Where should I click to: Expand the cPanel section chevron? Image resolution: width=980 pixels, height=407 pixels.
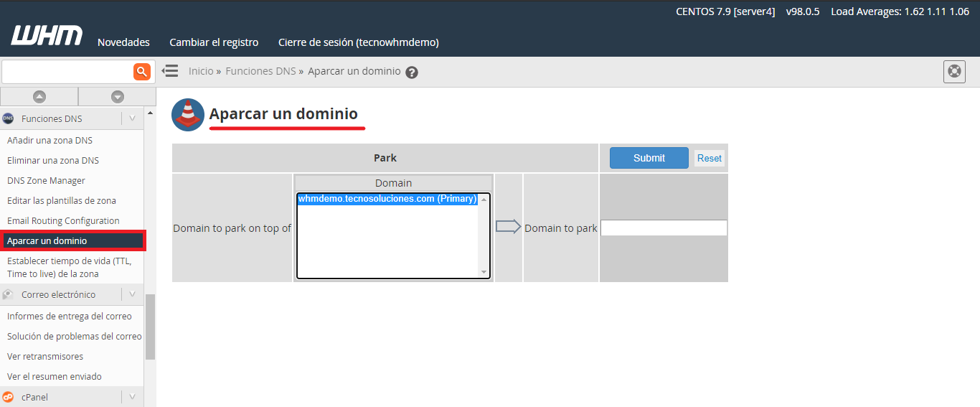(x=132, y=397)
